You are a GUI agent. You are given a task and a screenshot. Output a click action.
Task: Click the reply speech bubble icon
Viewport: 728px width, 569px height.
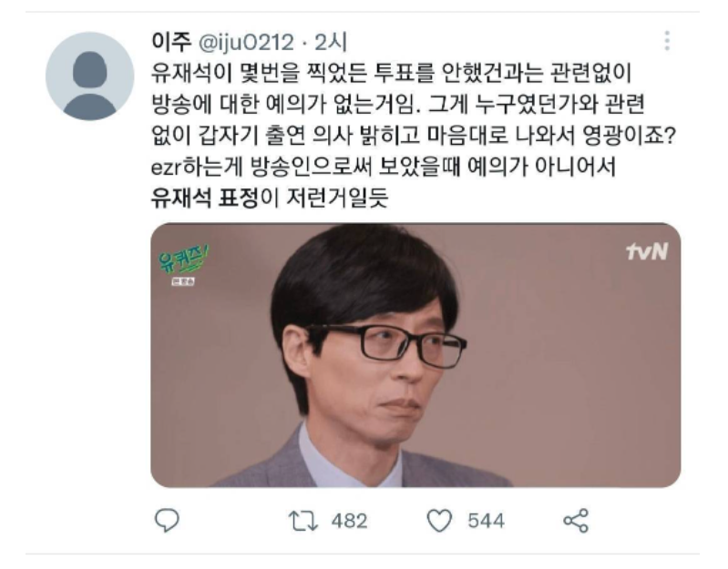pos(167,521)
